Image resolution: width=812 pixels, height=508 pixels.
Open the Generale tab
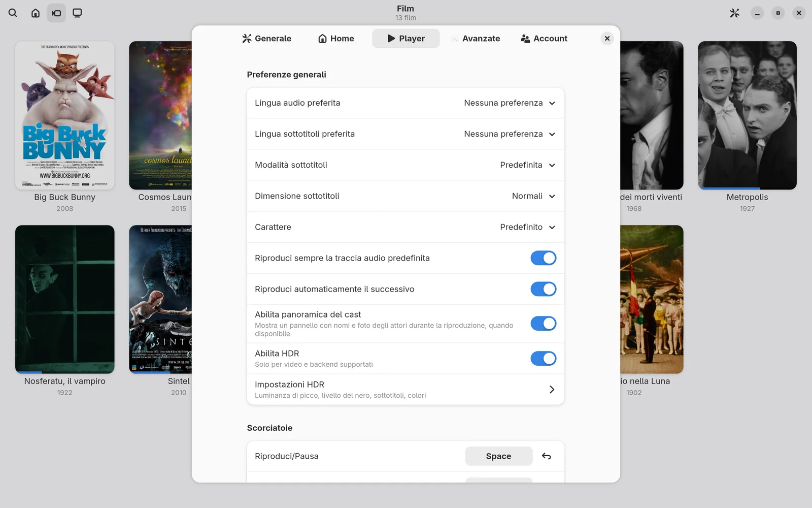[267, 39]
